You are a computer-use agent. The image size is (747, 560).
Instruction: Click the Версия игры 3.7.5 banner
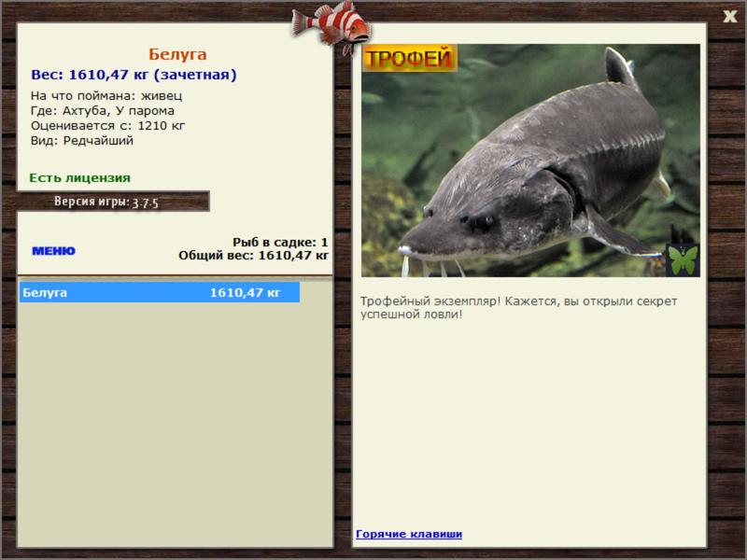[106, 202]
